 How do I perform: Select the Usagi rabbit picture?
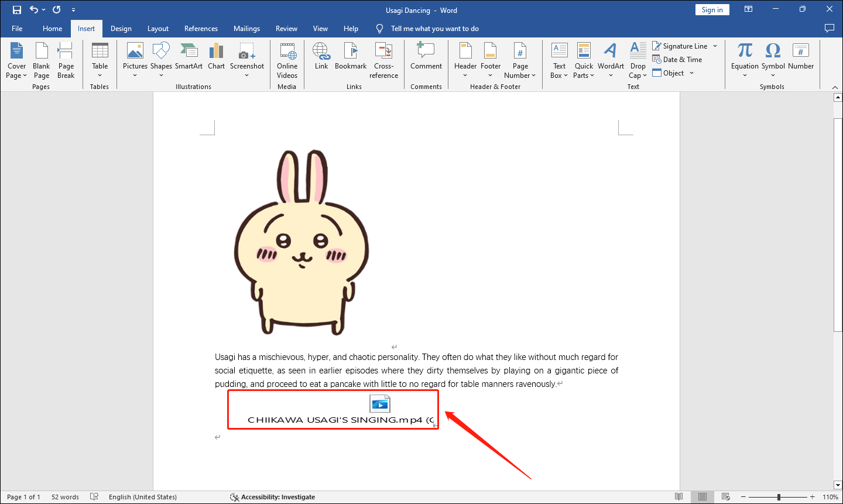point(301,242)
